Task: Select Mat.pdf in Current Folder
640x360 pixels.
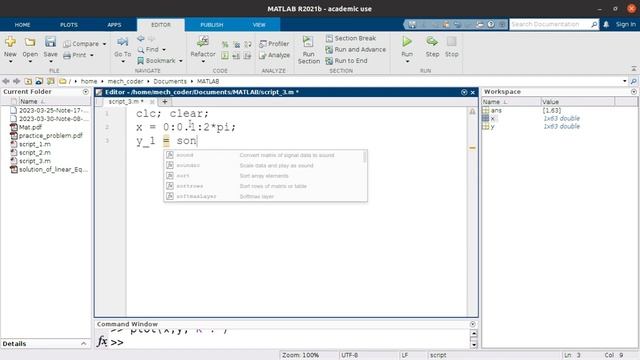Action: 30,127
